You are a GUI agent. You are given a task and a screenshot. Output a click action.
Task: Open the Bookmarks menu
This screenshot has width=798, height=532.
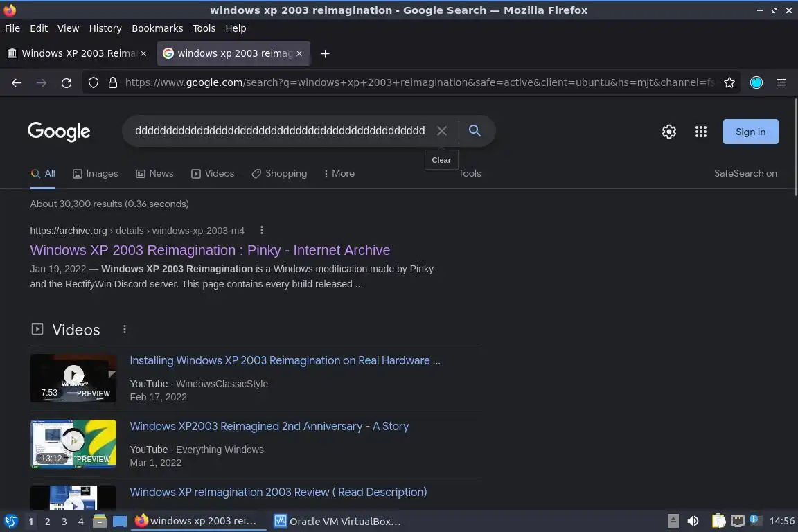click(x=157, y=28)
